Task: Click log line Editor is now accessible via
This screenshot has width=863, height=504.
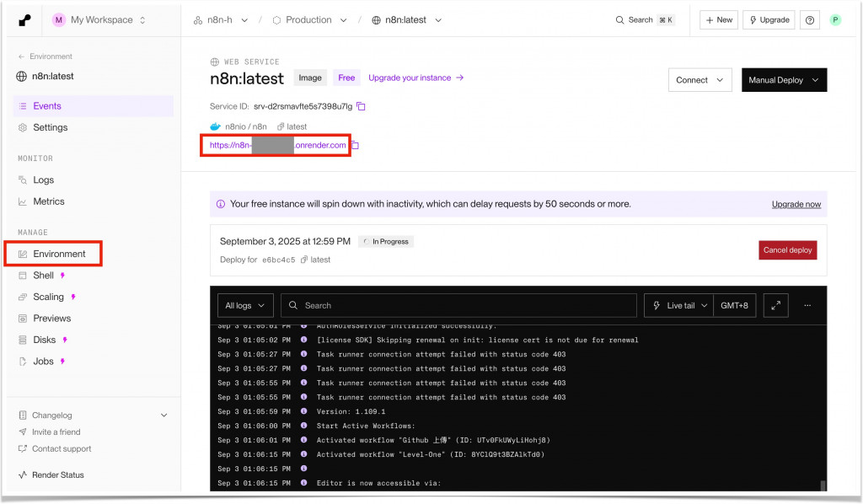Action: point(378,483)
